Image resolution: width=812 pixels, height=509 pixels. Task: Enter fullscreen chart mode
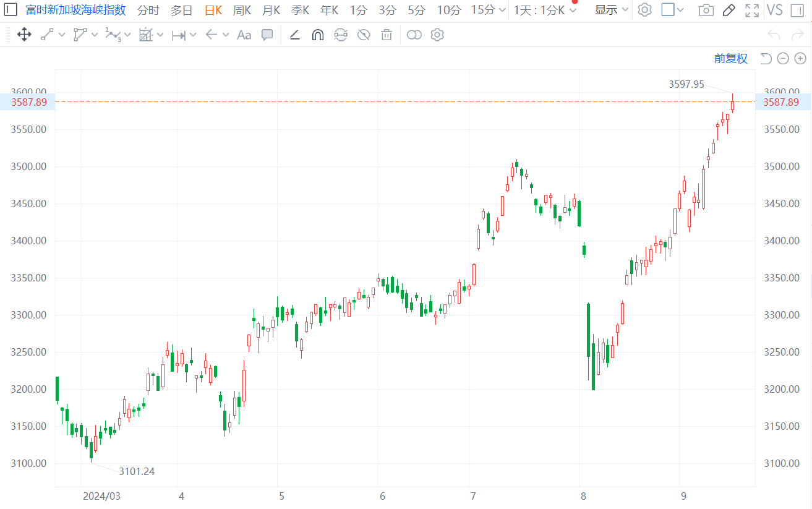(x=752, y=10)
